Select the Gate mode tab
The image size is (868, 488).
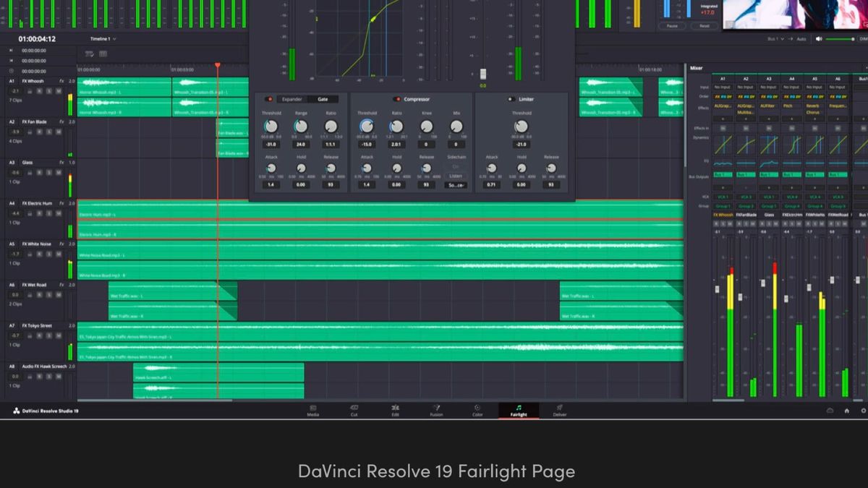pyautogui.click(x=323, y=99)
